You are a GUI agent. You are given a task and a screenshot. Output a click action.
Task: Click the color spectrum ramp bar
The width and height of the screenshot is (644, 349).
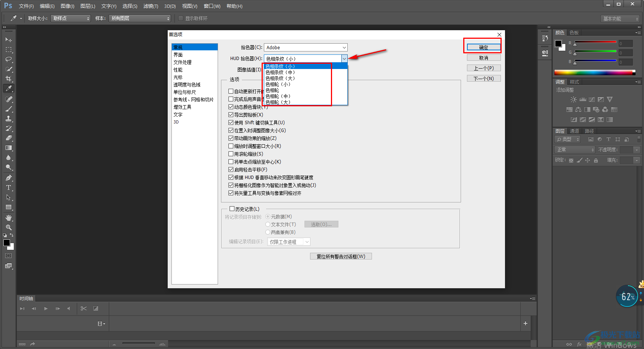tap(594, 72)
